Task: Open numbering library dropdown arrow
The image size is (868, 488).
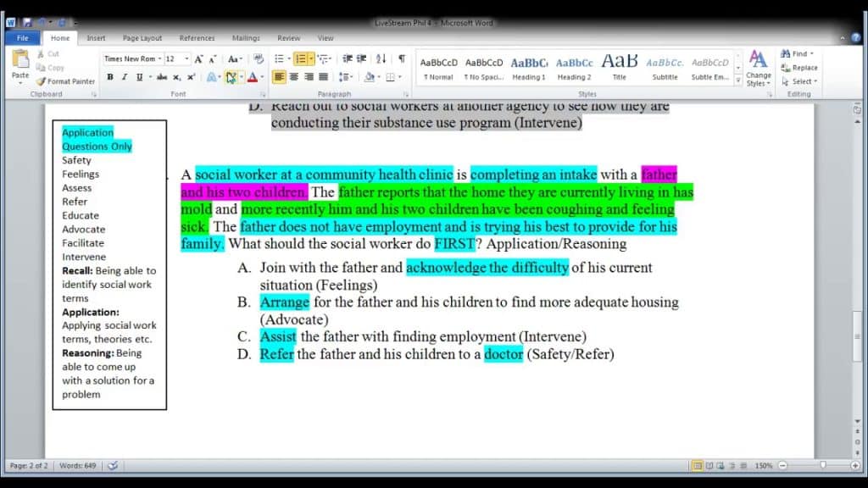Action: pos(311,58)
